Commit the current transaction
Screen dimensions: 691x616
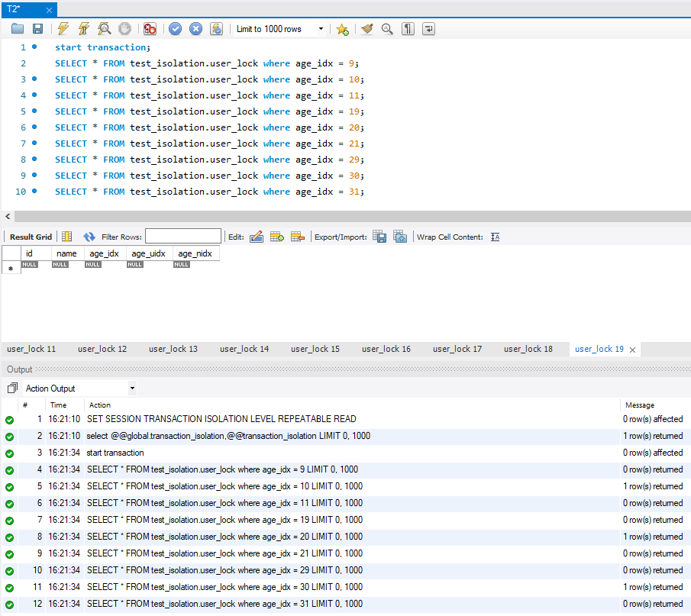175,29
